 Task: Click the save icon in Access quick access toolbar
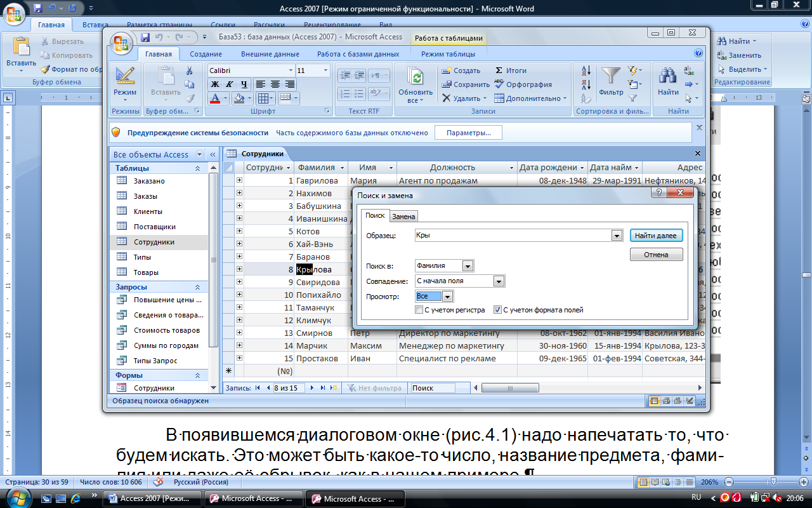pos(145,37)
